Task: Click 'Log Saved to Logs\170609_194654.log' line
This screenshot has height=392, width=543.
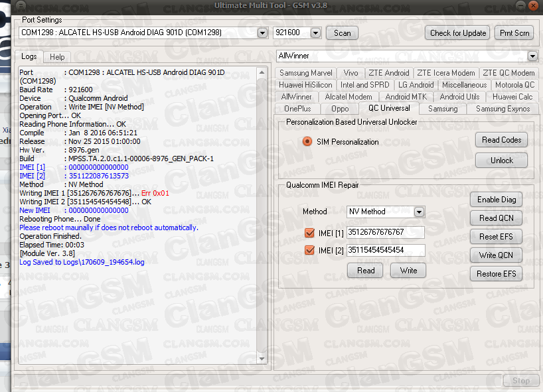Action: pyautogui.click(x=82, y=262)
